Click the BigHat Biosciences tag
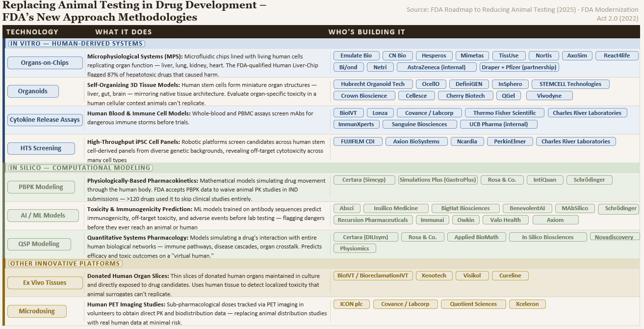This screenshot has width=644, height=329. click(x=466, y=209)
